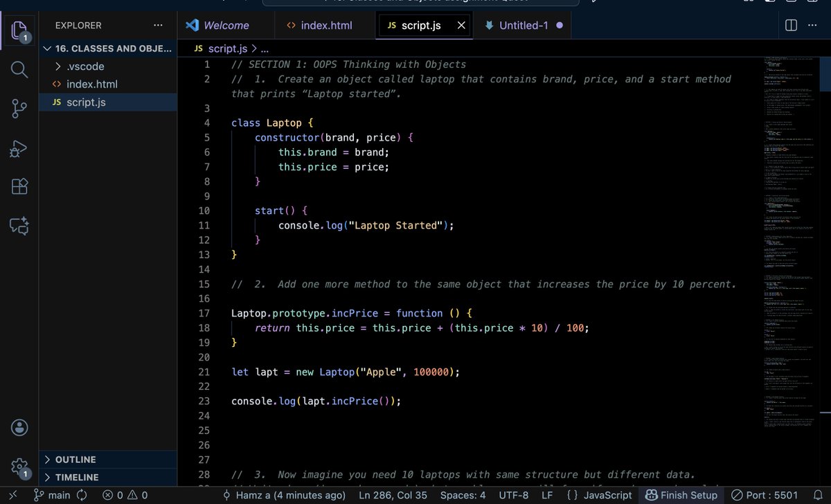Switch to the Untitled-1 tab
The width and height of the screenshot is (831, 504).
[524, 26]
